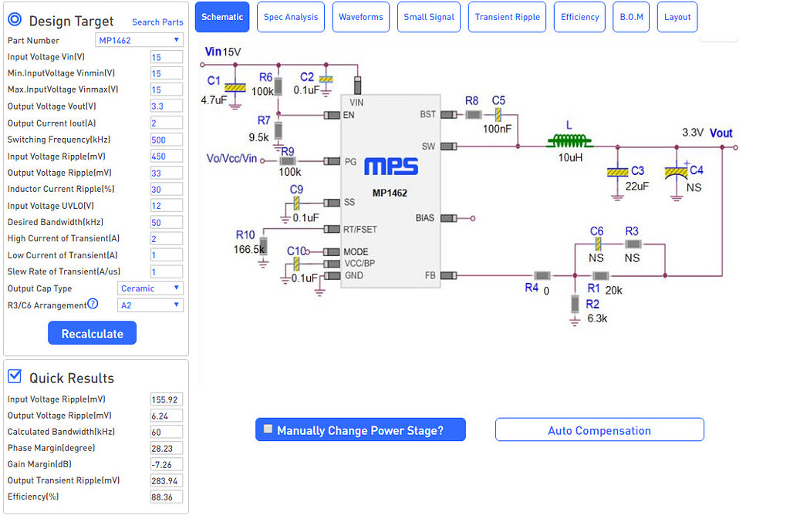Open the R3/C6 Arrangement help tooltip icon
The width and height of the screenshot is (790, 532).
click(92, 305)
